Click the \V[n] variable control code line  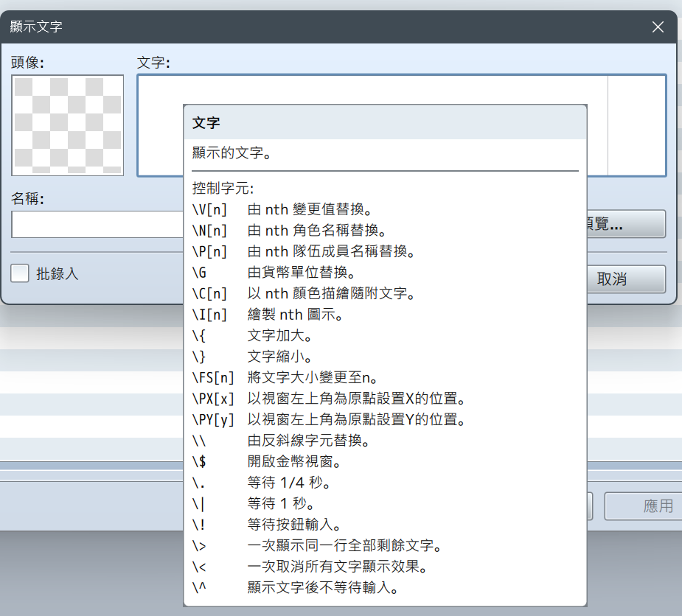pos(282,209)
